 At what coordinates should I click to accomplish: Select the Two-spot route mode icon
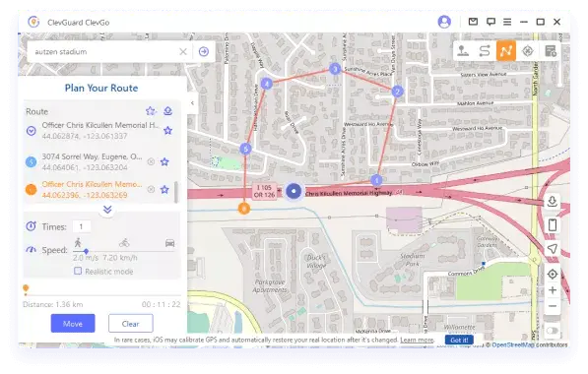tap(485, 50)
